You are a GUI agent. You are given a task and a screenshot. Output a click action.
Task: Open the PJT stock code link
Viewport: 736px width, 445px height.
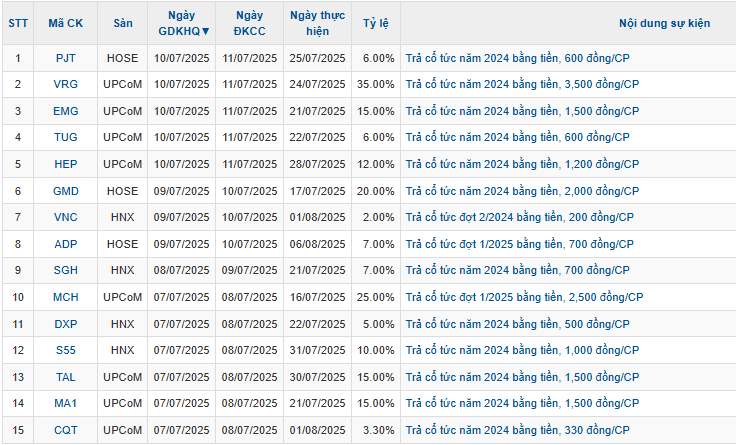click(66, 58)
